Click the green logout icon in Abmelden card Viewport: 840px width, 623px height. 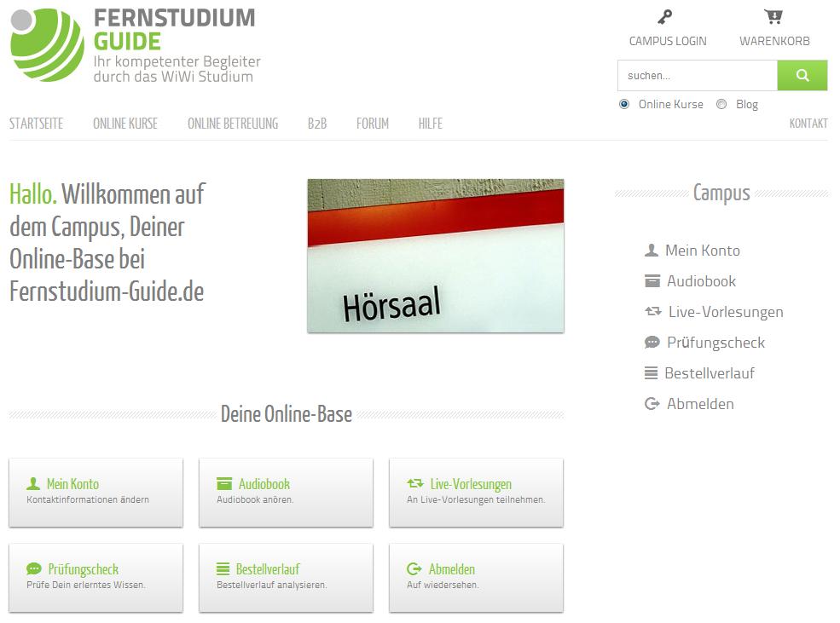(x=414, y=568)
